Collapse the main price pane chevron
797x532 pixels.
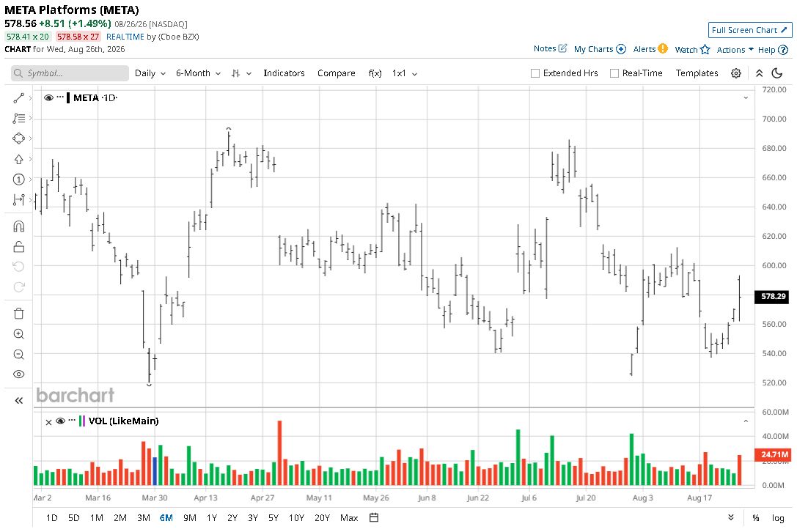pyautogui.click(x=746, y=97)
